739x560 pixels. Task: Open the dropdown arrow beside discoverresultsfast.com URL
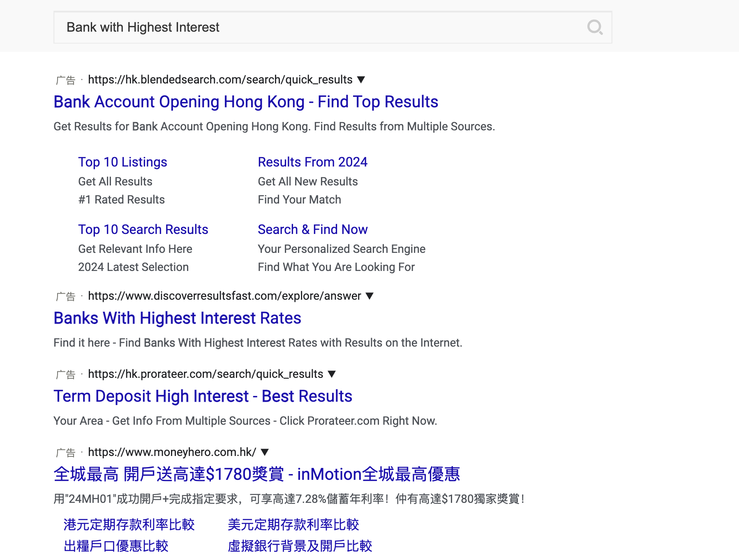pos(369,296)
